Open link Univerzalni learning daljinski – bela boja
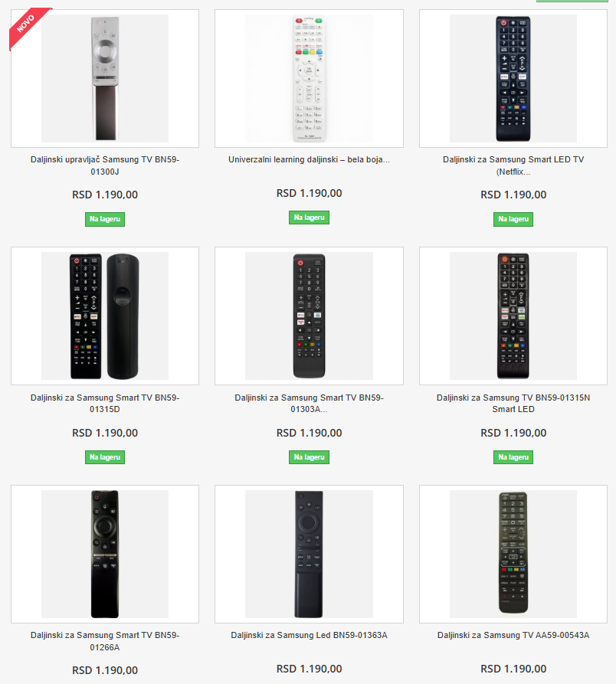The width and height of the screenshot is (616, 684). 309,159
